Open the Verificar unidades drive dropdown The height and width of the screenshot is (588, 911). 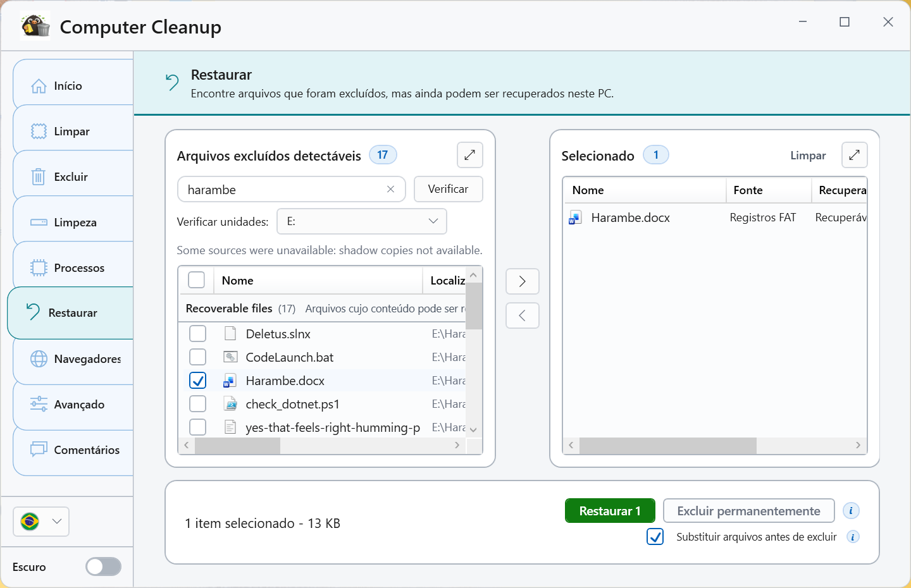(362, 221)
